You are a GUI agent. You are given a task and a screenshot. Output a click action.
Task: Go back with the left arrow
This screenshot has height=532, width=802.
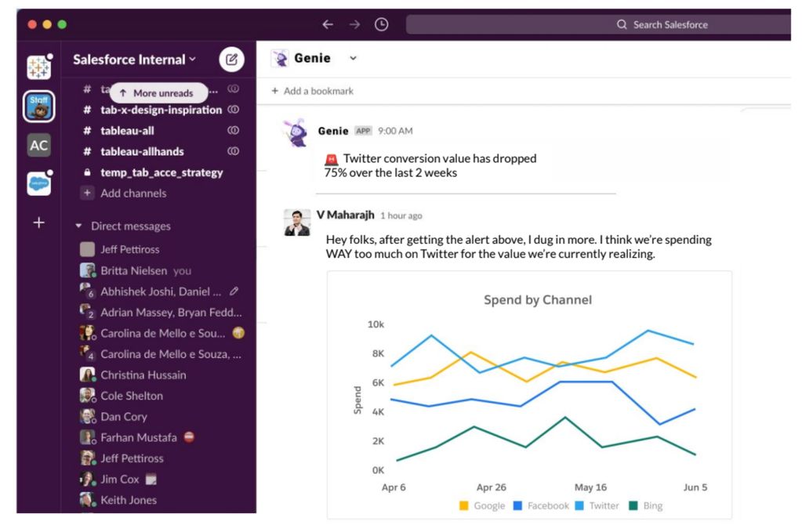(x=328, y=24)
